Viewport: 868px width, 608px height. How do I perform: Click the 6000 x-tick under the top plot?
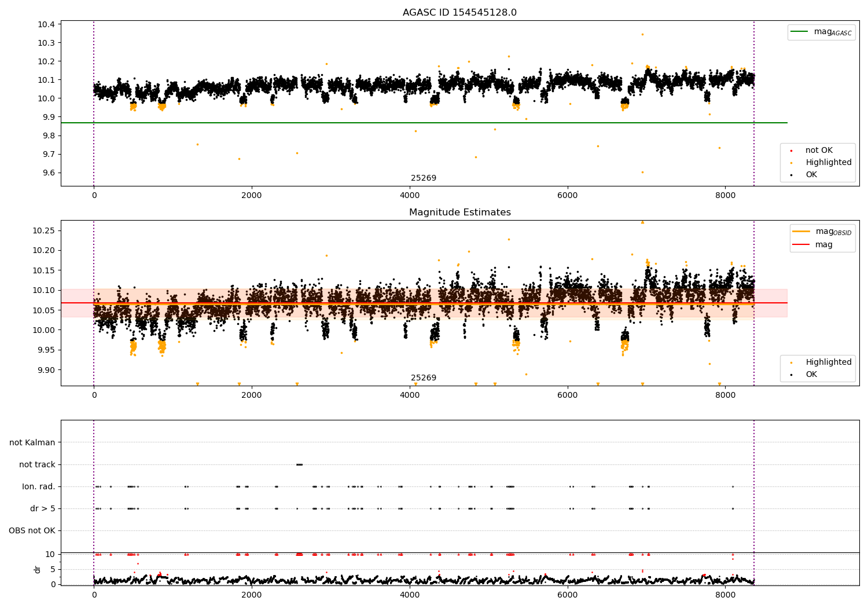tap(568, 195)
